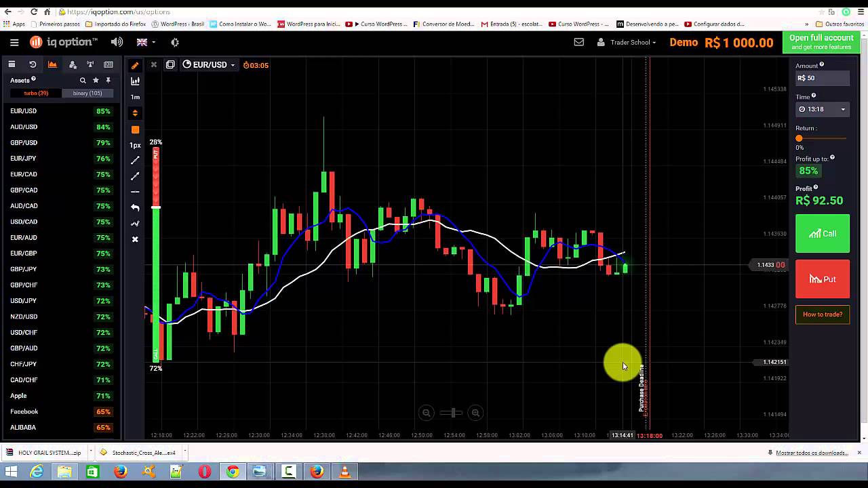Select EUR/USD in assets list
Viewport: 868px width, 488px height.
tap(61, 111)
